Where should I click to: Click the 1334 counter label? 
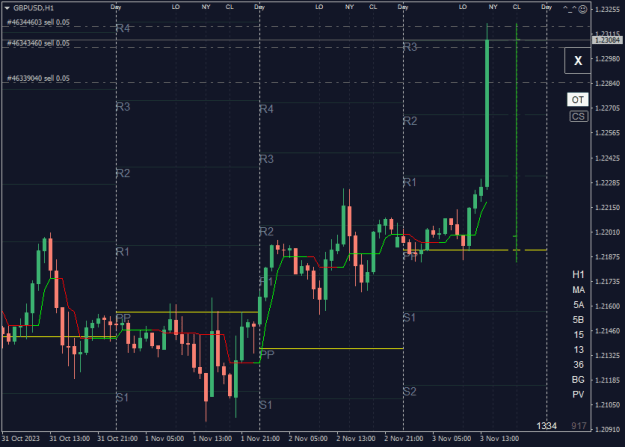point(546,426)
